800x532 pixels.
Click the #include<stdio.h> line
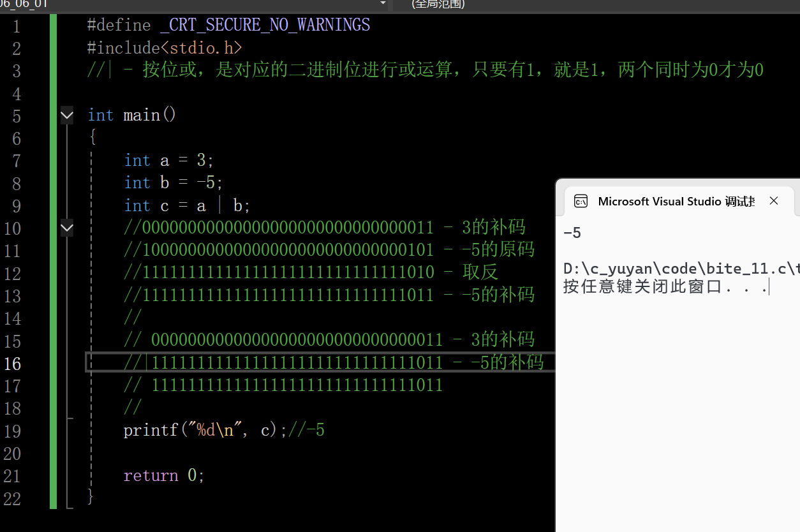(x=165, y=48)
